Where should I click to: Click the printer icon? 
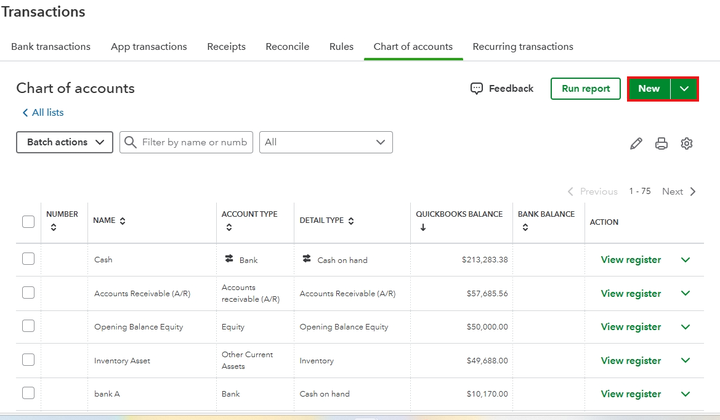(x=661, y=144)
